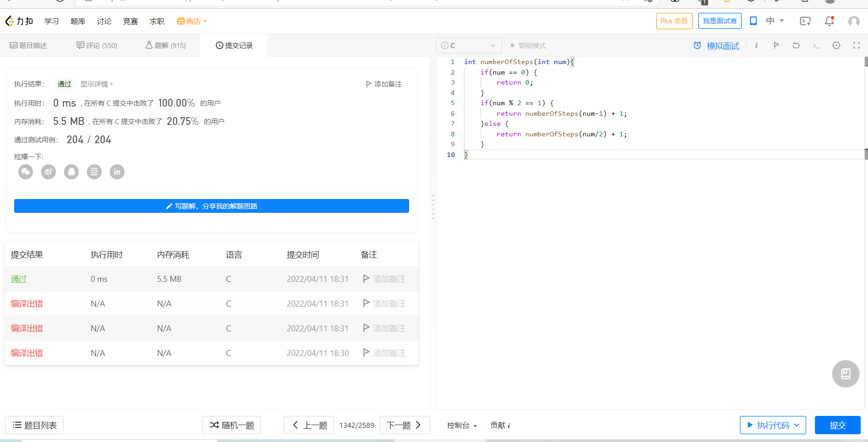This screenshot has width=868, height=442.
Task: Toggle 智能模式 smart mode
Action: tap(528, 46)
